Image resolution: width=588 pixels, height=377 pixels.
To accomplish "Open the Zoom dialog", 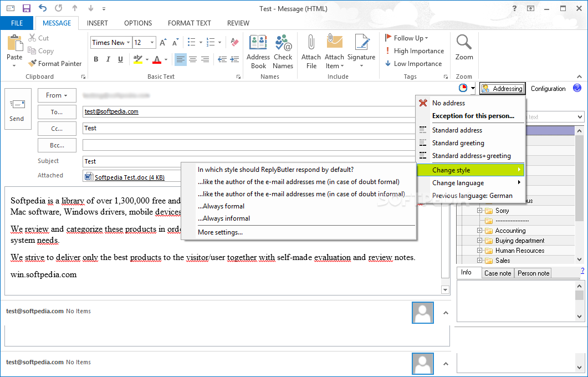I will point(464,48).
